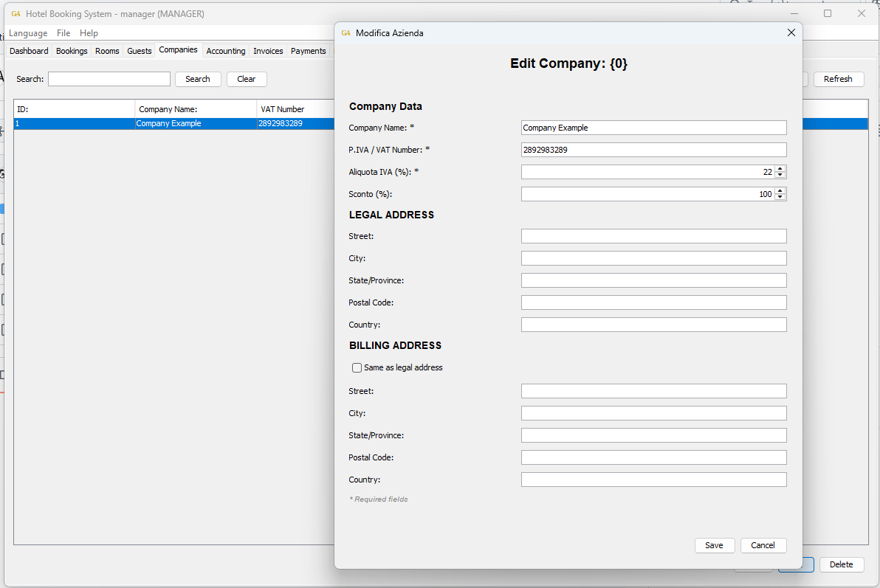Image resolution: width=880 pixels, height=588 pixels.
Task: Click the Hotel Booking System app icon
Action: tap(16, 14)
